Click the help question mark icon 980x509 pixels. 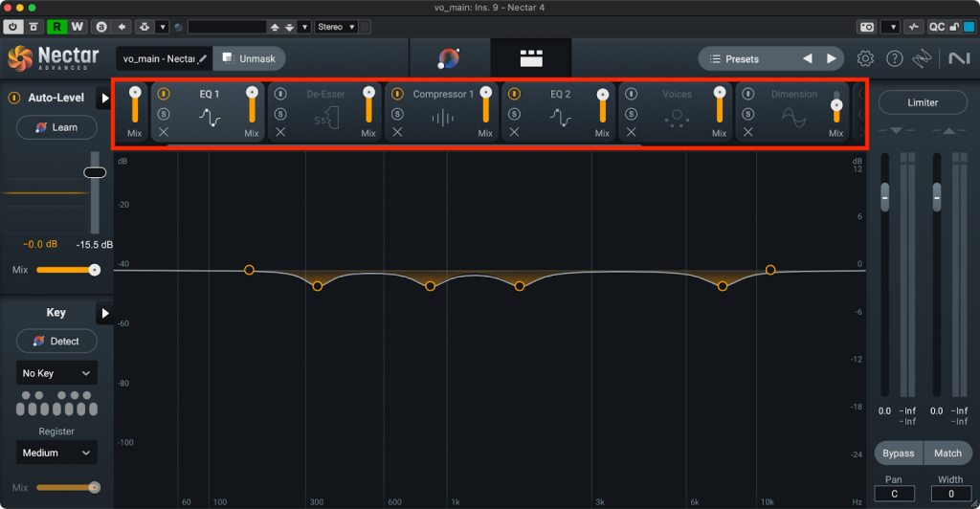pyautogui.click(x=894, y=58)
